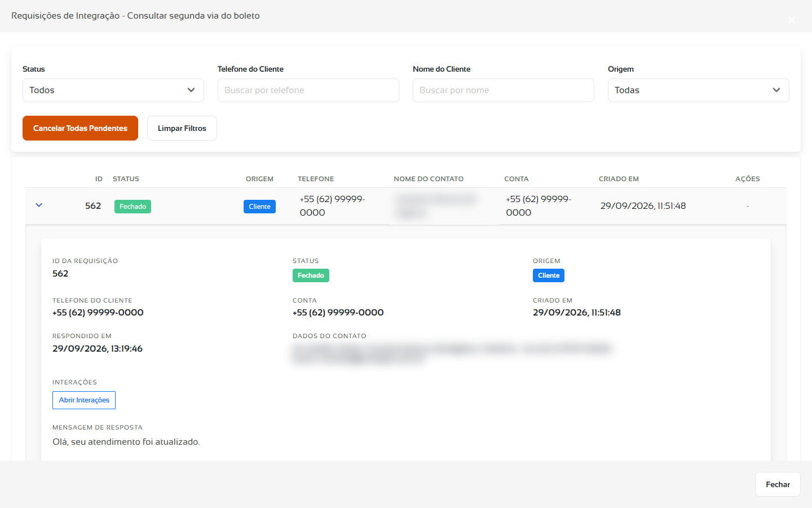Clear filters with Limpar Filtros
The image size is (812, 508).
pyautogui.click(x=182, y=128)
